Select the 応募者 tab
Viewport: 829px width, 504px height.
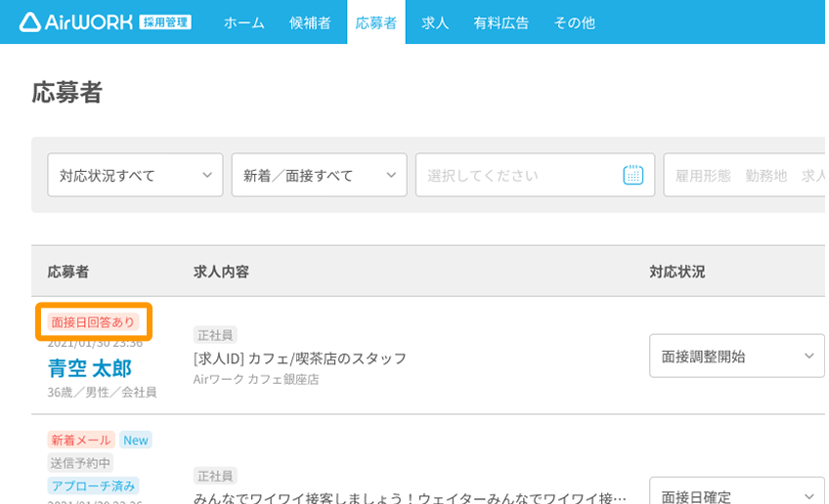(376, 22)
